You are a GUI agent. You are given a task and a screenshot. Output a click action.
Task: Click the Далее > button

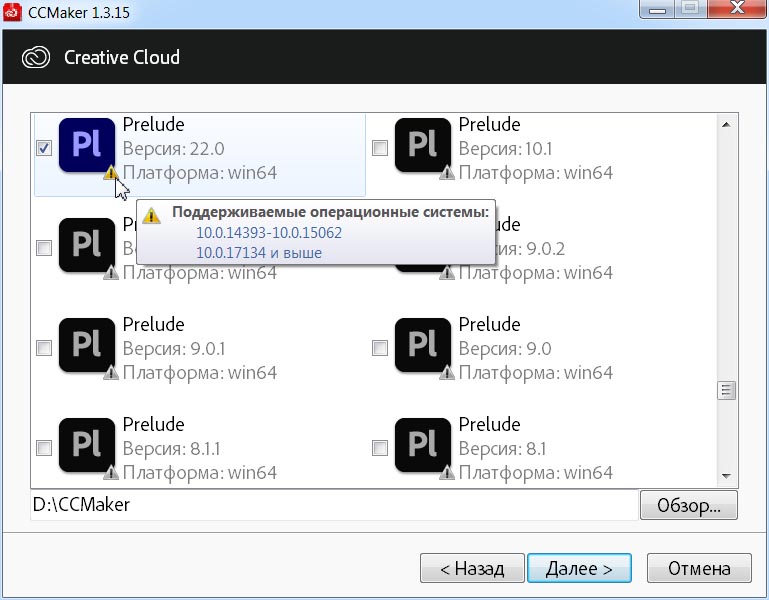(579, 569)
